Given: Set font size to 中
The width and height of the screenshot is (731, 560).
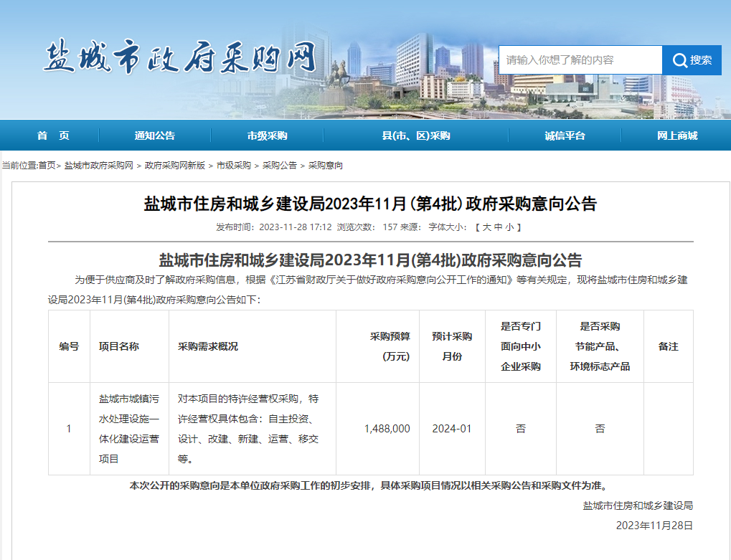Looking at the screenshot, I should click(499, 227).
